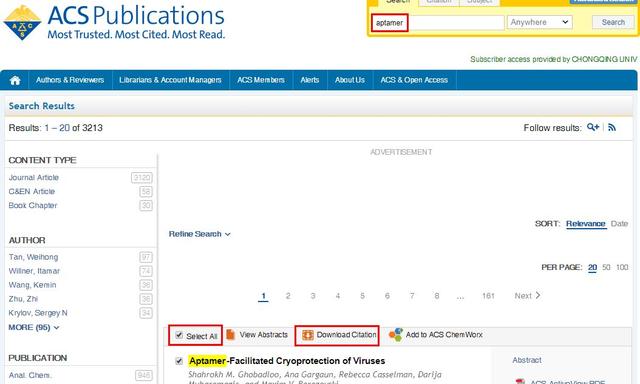Click the Download Citation icon

tap(307, 335)
